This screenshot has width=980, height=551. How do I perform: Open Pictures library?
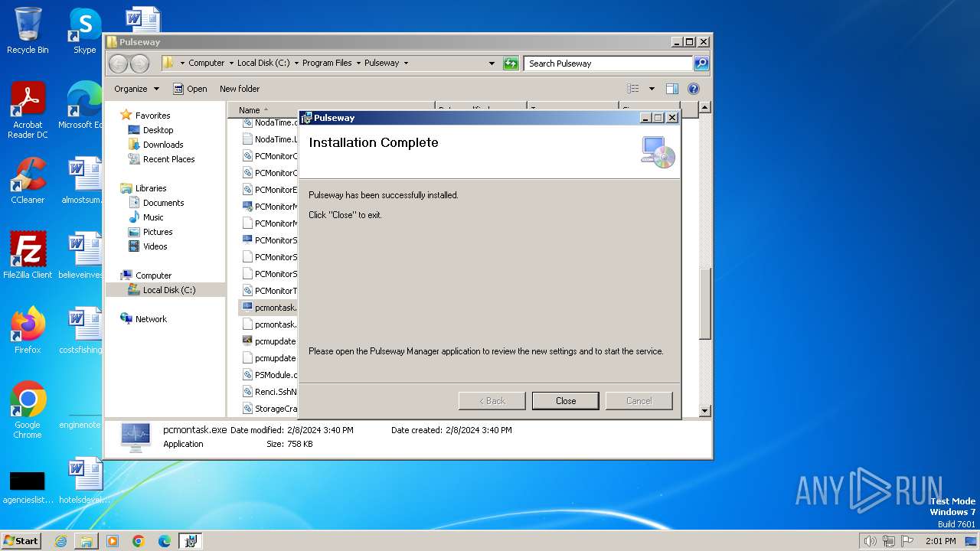pyautogui.click(x=158, y=232)
